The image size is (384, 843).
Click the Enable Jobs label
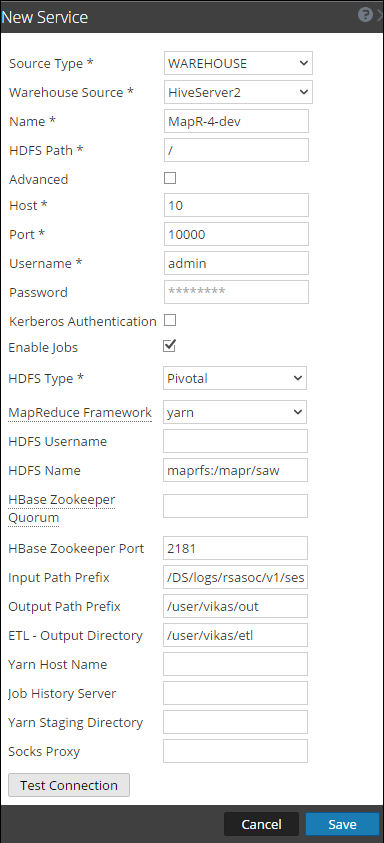tap(43, 348)
